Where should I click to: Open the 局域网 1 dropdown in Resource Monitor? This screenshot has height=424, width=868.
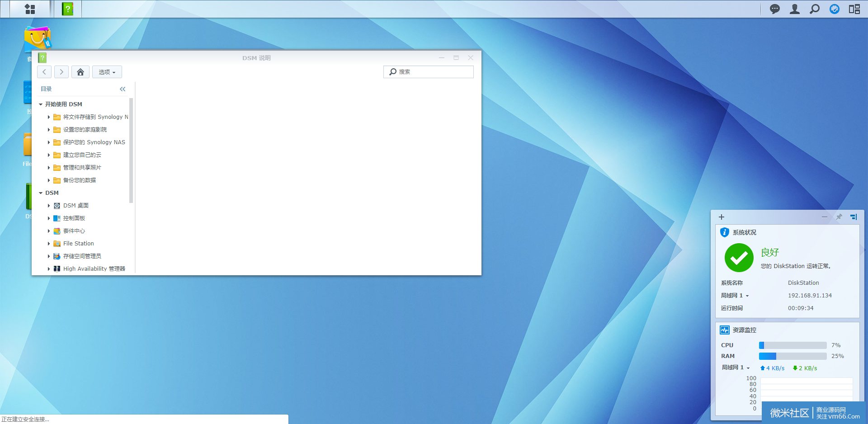point(736,367)
